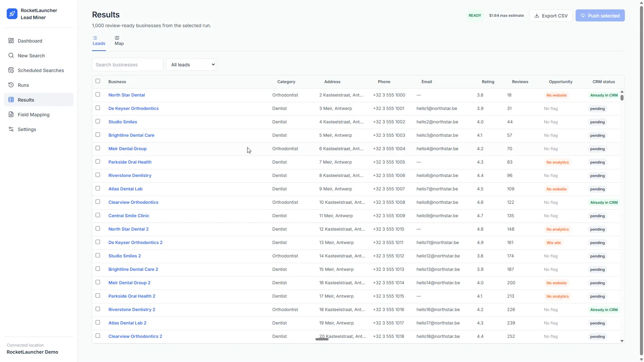Click the Runs history icon
This screenshot has width=644, height=362.
(x=11, y=85)
